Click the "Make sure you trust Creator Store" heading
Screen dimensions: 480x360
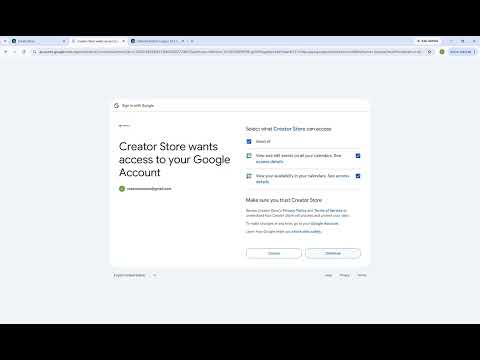[284, 200]
